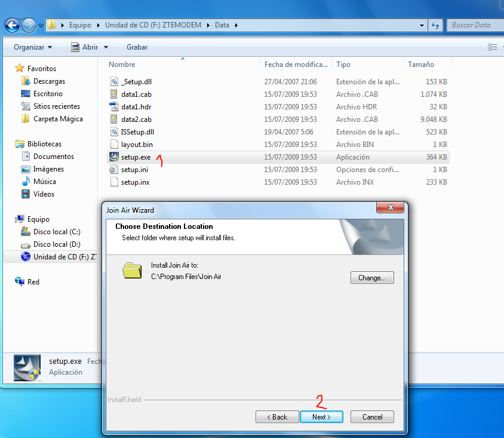Select the data1.cab file icon
This screenshot has width=504, height=438.
[x=114, y=94]
